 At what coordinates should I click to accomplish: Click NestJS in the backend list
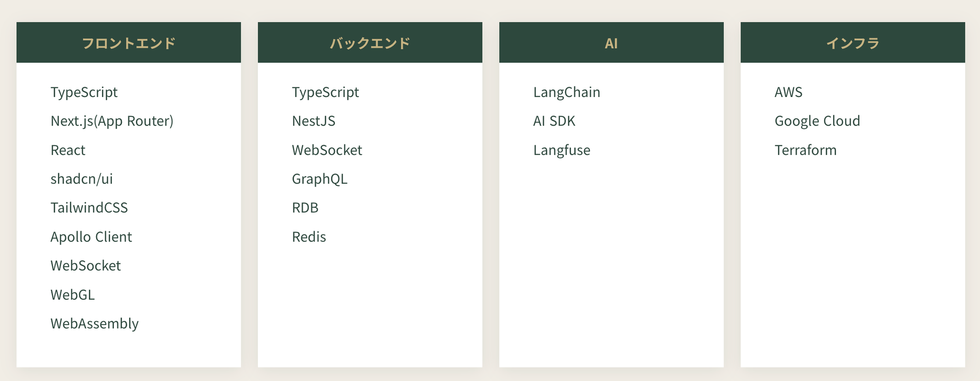tap(314, 121)
